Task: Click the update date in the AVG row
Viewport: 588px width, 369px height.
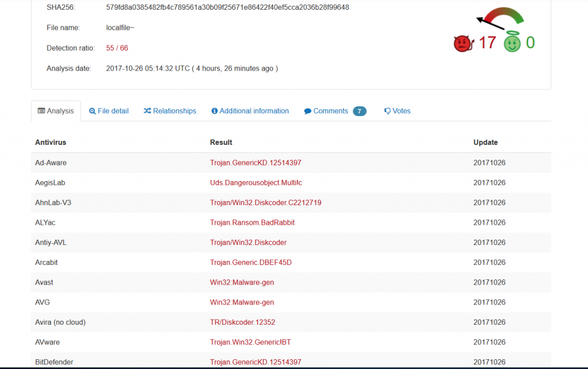Action: pyautogui.click(x=489, y=302)
